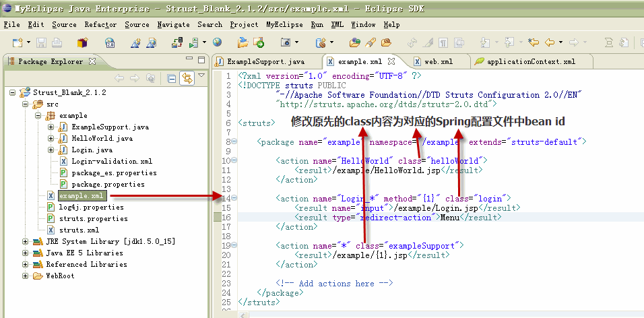Close the example.xml editor tab
644x318 pixels.
tap(391, 61)
